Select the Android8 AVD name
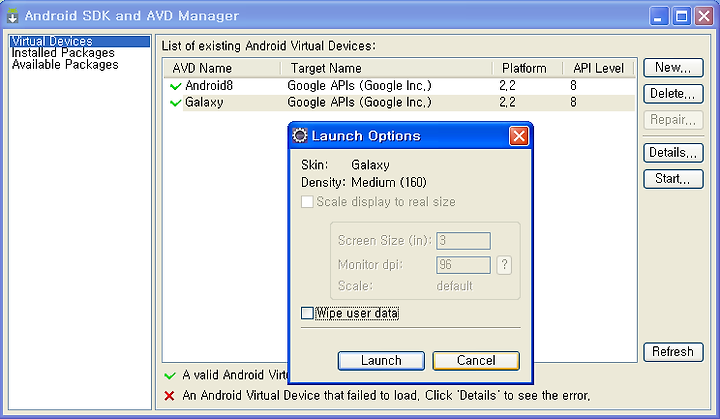 (x=209, y=85)
